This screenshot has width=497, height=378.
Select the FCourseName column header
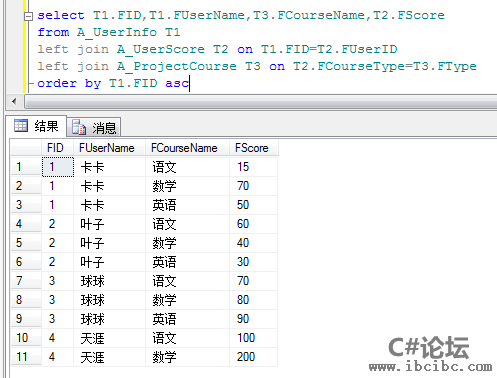(187, 148)
